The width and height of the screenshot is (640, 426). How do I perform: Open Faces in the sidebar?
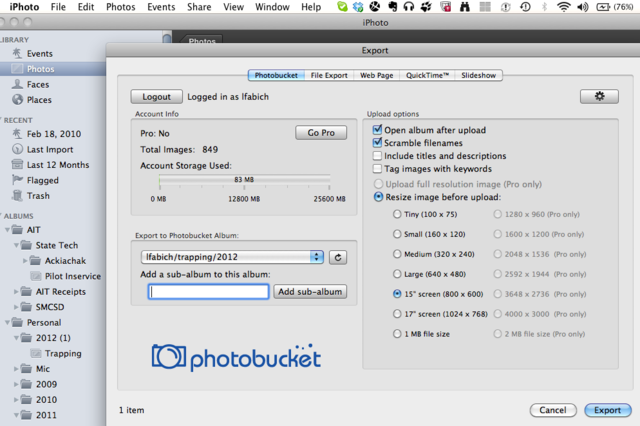point(38,84)
